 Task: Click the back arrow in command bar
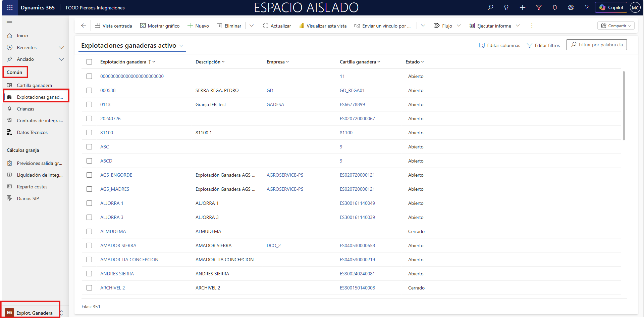click(84, 26)
